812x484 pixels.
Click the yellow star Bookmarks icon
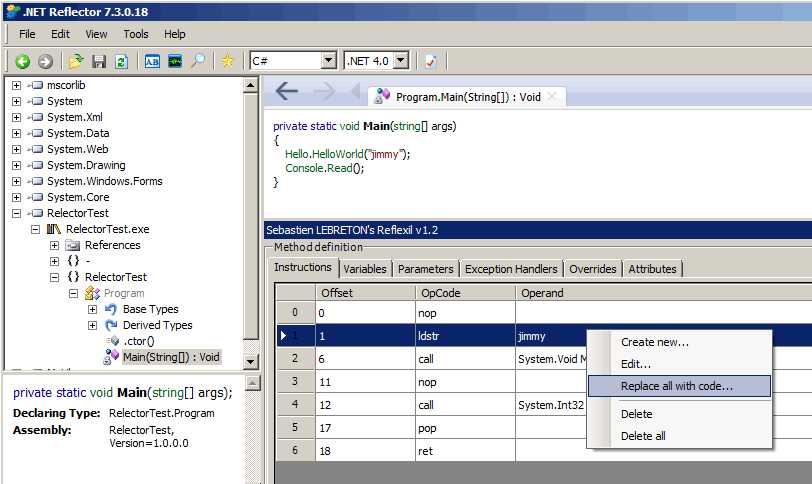(227, 62)
